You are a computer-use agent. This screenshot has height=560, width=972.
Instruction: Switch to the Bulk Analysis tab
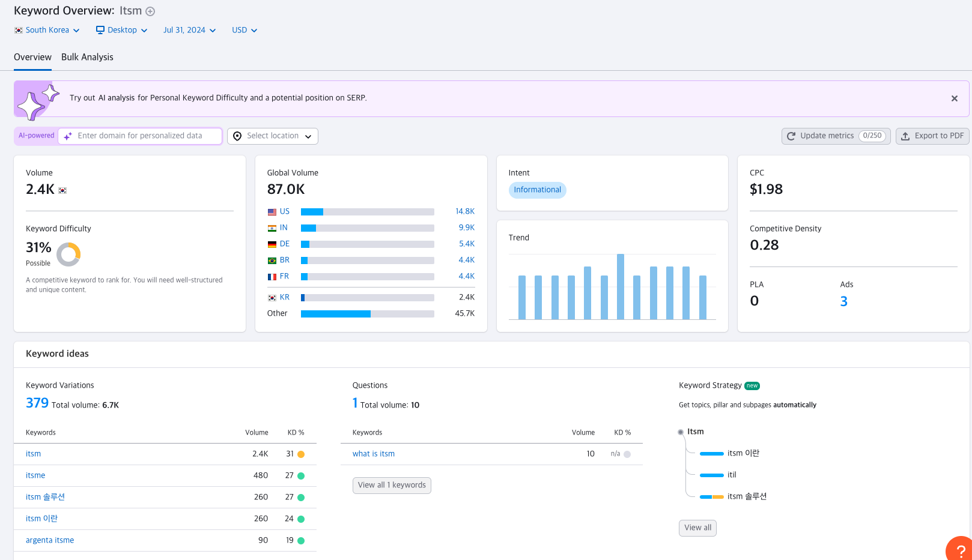(x=87, y=57)
